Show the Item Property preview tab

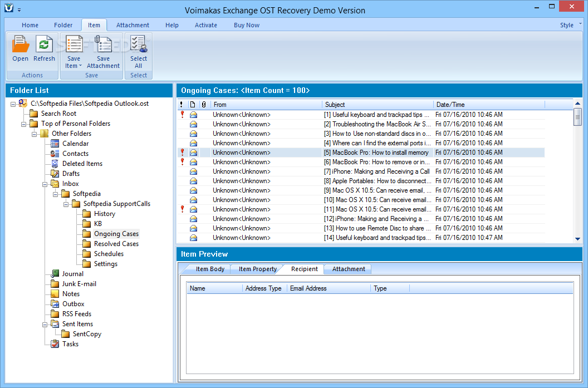(x=258, y=269)
